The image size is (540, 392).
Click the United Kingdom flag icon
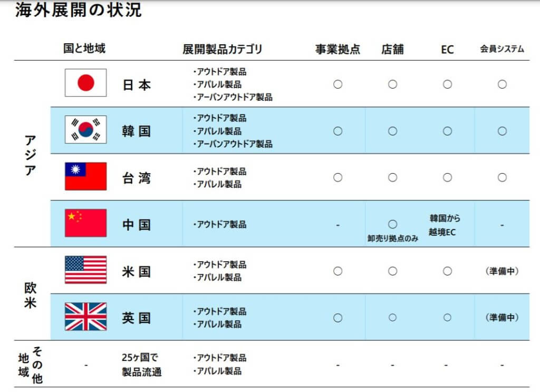pyautogui.click(x=86, y=317)
